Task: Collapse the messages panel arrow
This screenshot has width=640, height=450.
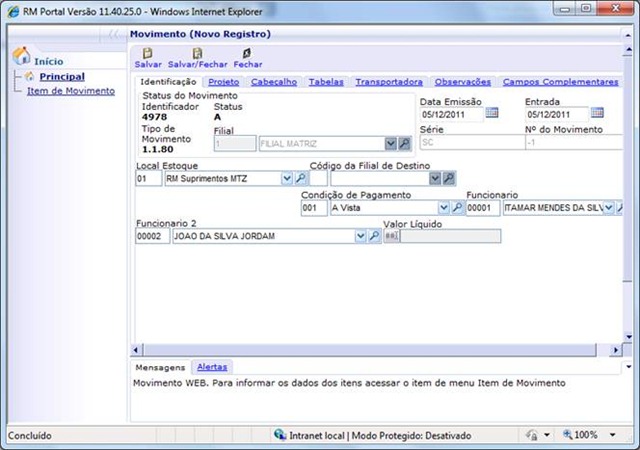Action: 628,367
